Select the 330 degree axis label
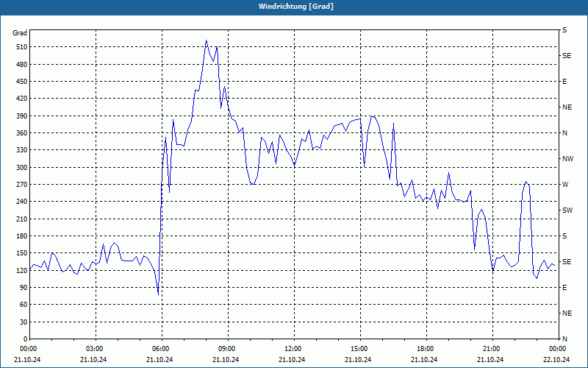The width and height of the screenshot is (588, 368). [x=22, y=150]
